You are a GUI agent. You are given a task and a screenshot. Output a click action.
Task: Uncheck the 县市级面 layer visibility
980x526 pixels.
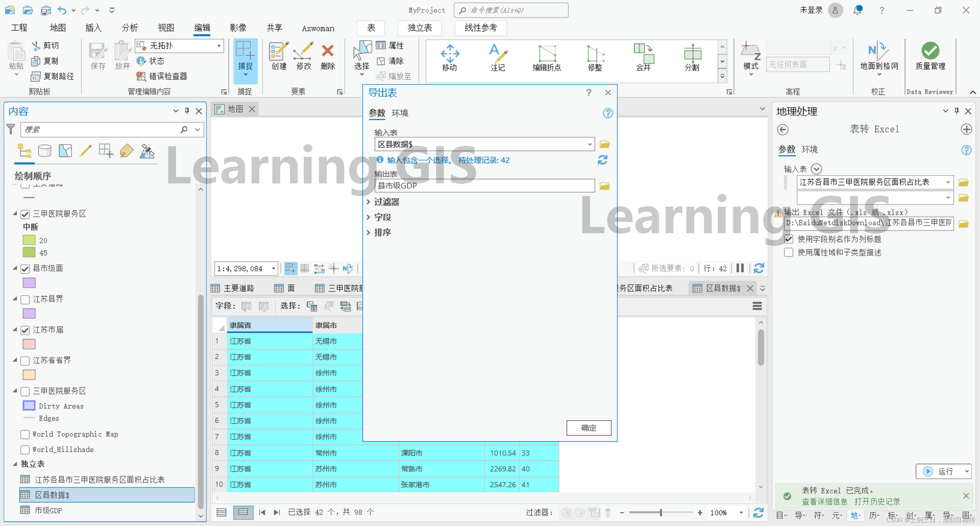click(x=25, y=269)
